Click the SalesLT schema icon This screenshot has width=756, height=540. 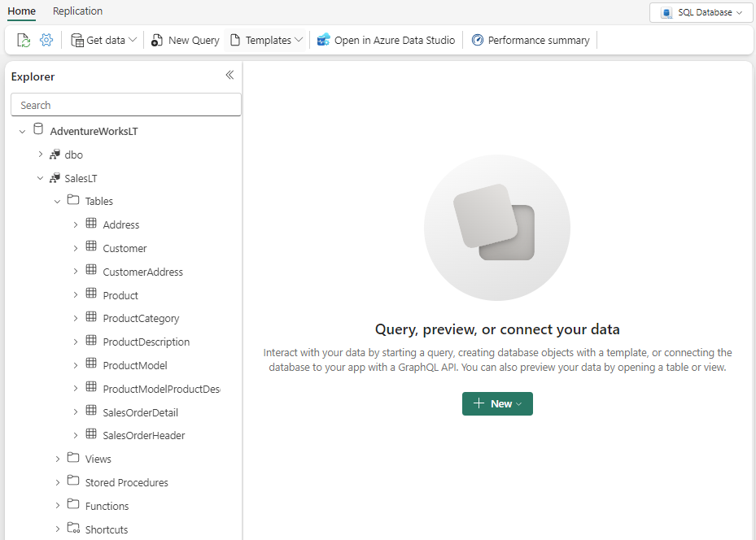click(x=55, y=178)
